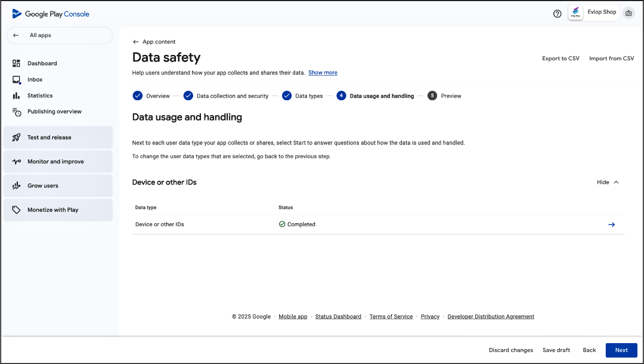Open Inbox from the sidebar
The width and height of the screenshot is (644, 364).
[35, 79]
